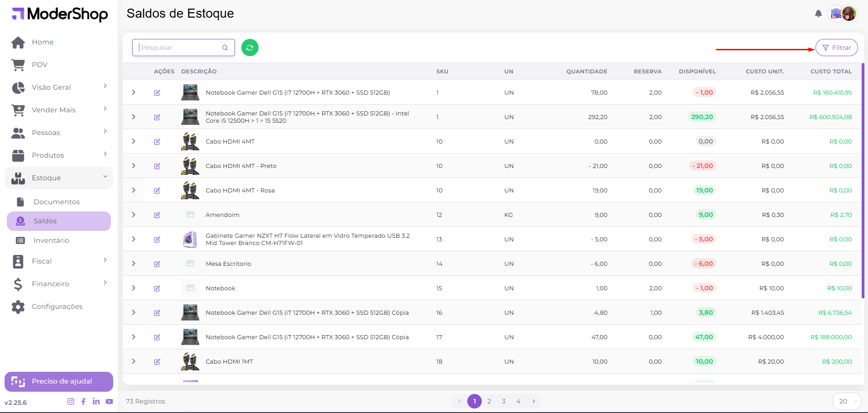The height and width of the screenshot is (413, 868).
Task: Go to page 4
Action: pyautogui.click(x=518, y=401)
